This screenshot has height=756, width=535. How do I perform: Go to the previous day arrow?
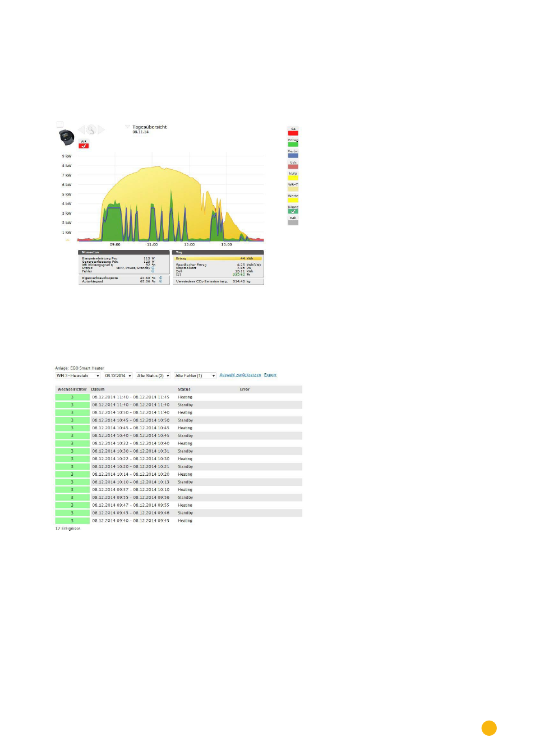coord(81,129)
